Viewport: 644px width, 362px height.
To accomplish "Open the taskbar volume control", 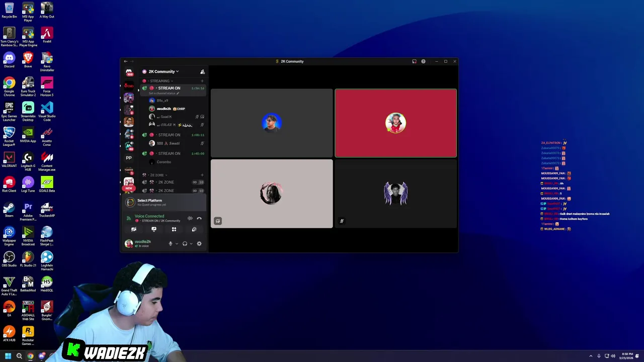I will pos(613,356).
